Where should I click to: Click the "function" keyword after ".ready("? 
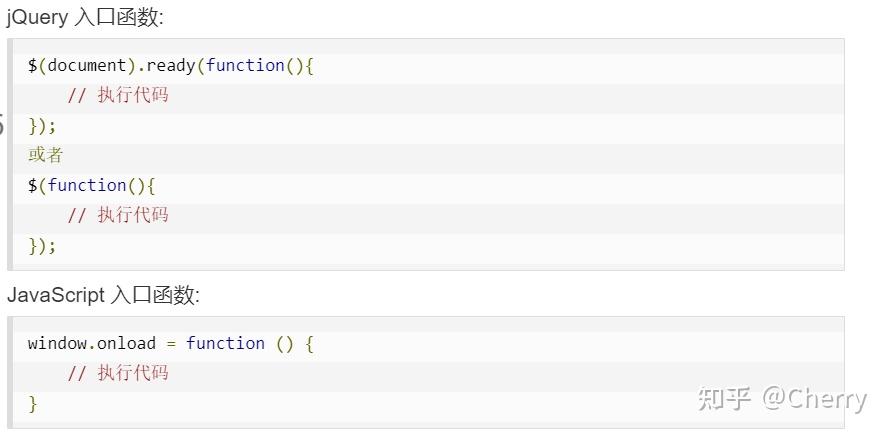click(245, 65)
